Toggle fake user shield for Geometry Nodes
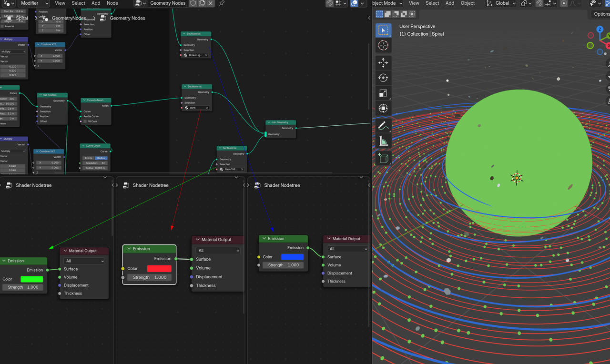This screenshot has height=364, width=610. coord(193,3)
